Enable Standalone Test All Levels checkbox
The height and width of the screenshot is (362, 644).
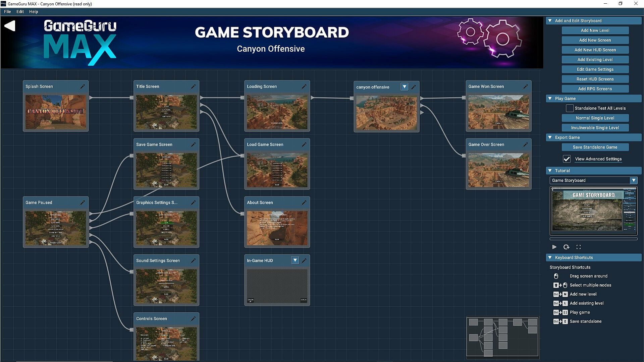(570, 108)
